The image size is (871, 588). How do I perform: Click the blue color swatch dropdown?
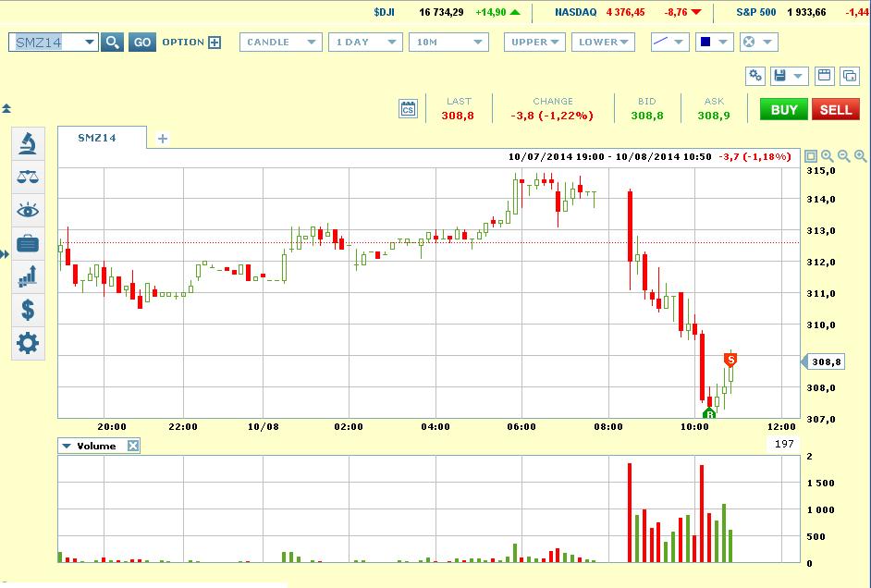713,43
